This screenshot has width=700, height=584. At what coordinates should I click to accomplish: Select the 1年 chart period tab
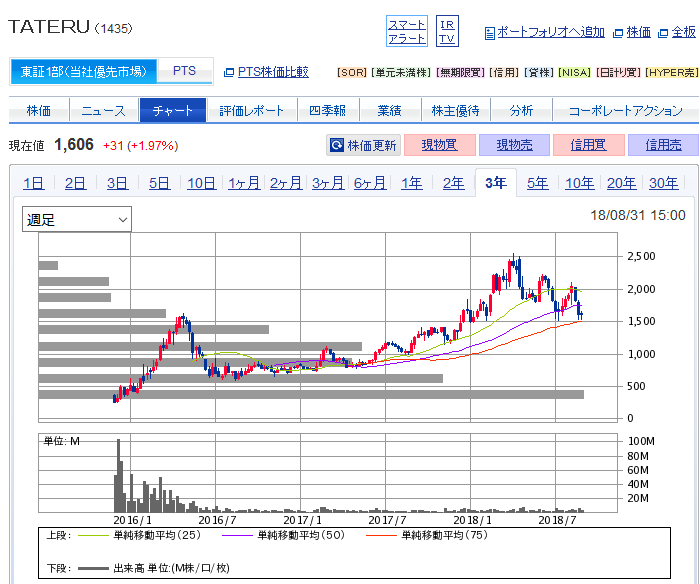click(x=411, y=183)
